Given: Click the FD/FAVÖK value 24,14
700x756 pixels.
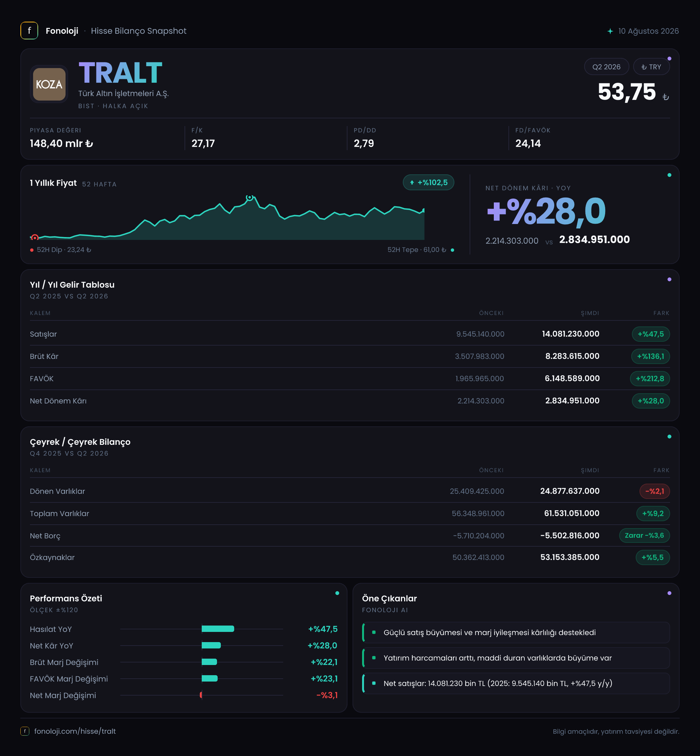Looking at the screenshot, I should 528,143.
